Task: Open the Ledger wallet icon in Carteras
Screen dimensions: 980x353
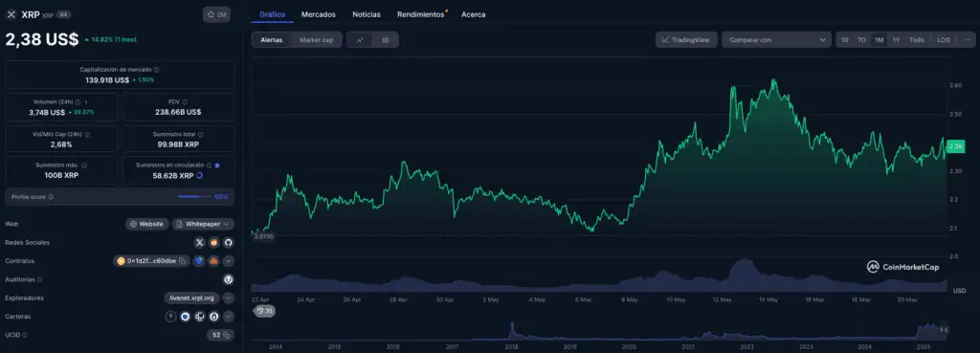Action: (200, 317)
